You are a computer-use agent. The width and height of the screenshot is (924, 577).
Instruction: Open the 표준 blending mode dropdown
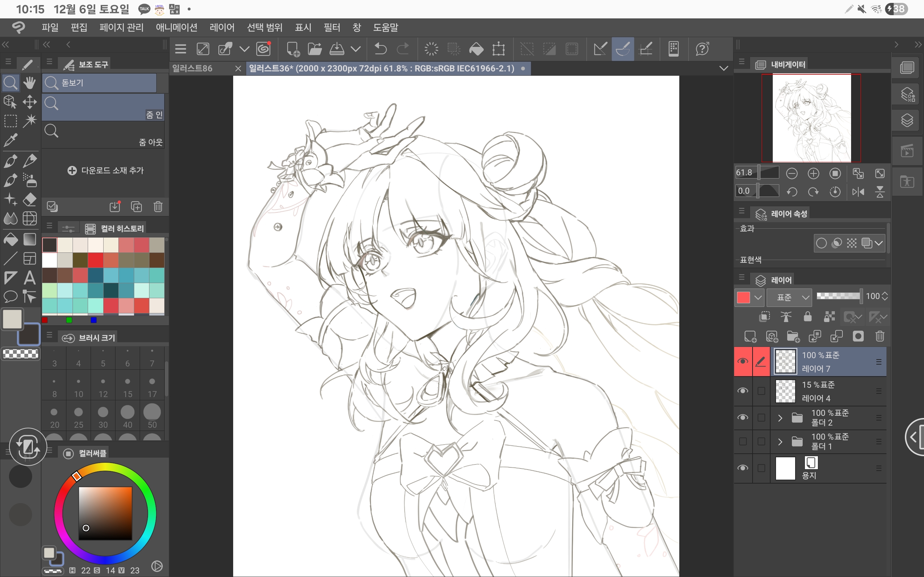(x=789, y=297)
